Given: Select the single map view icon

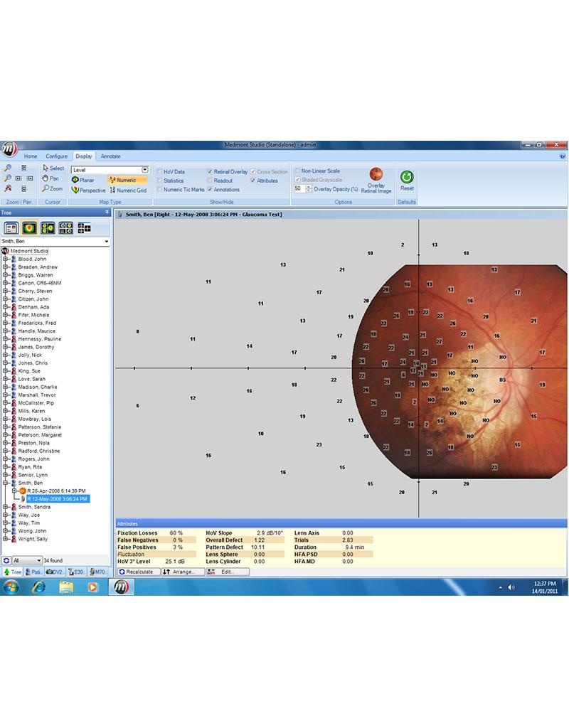Looking at the screenshot, I should pyautogui.click(x=29, y=228).
